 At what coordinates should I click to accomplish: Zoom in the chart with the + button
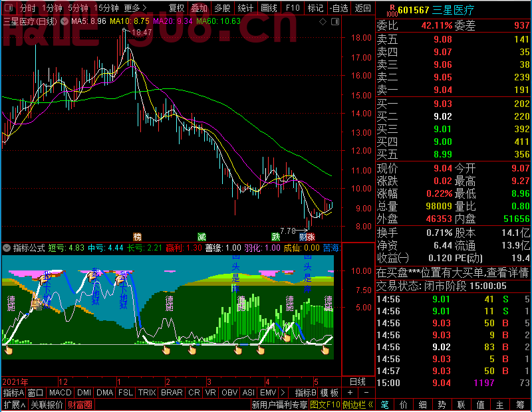tap(350, 393)
